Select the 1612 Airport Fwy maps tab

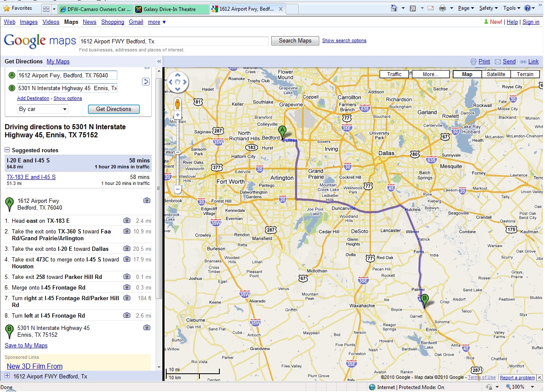click(x=247, y=9)
